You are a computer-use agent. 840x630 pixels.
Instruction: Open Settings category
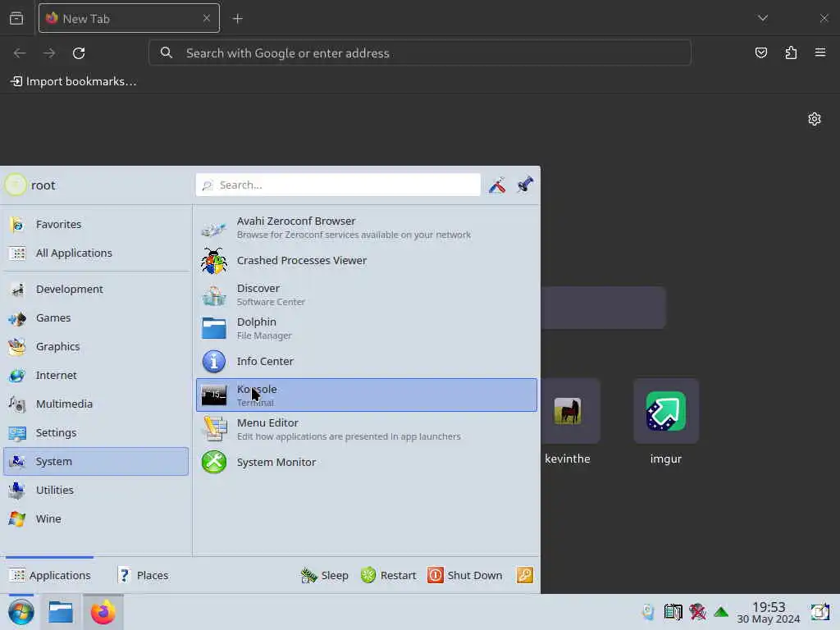point(96,433)
